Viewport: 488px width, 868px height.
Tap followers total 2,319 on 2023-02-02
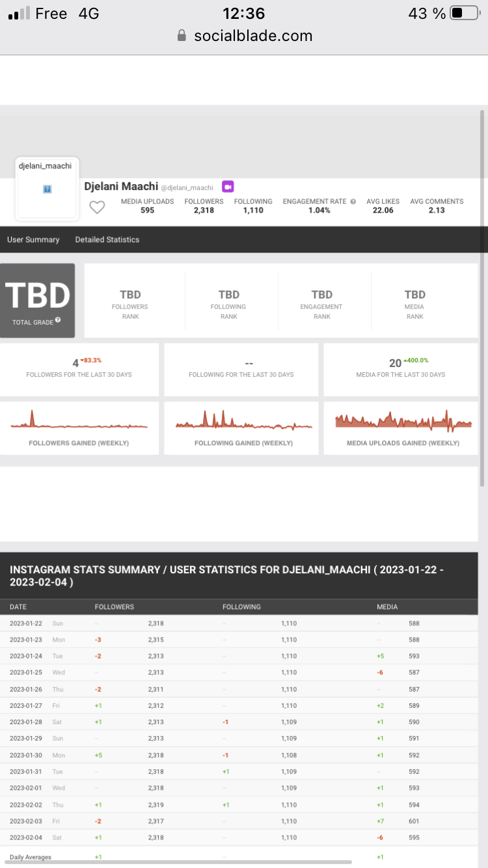click(x=156, y=805)
